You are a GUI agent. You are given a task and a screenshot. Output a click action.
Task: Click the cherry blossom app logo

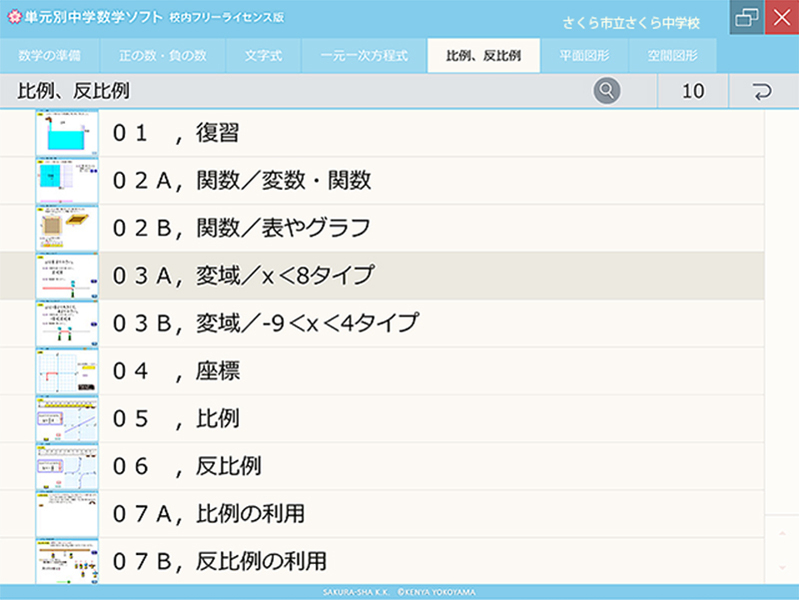coord(13,19)
